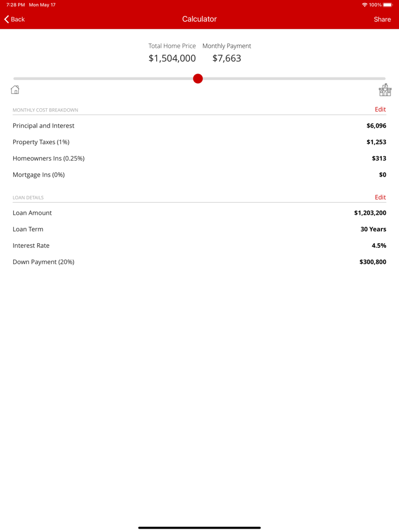Tap the 100% battery percentage label
The image size is (399, 532).
pos(377,5)
